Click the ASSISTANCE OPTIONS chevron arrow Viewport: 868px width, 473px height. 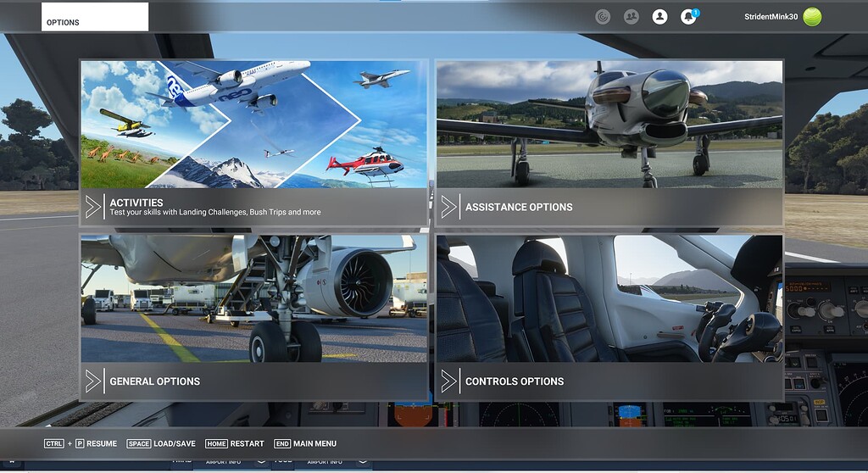click(x=448, y=207)
